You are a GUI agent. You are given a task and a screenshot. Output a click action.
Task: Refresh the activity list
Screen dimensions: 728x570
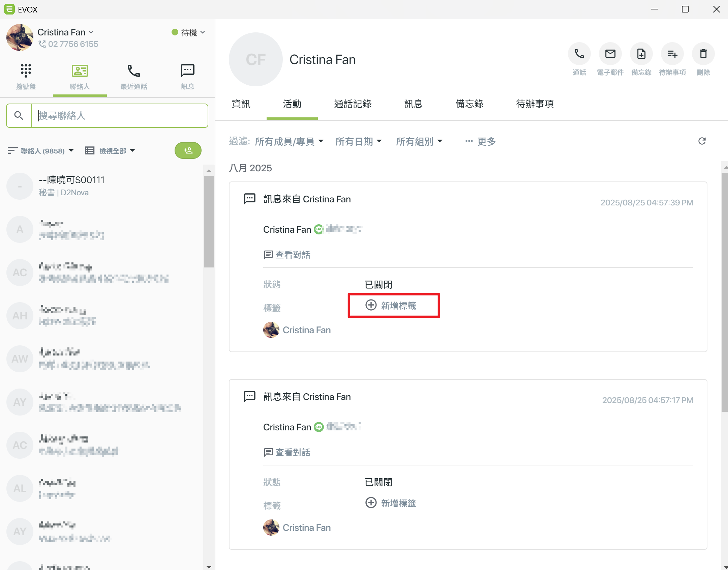coord(702,141)
